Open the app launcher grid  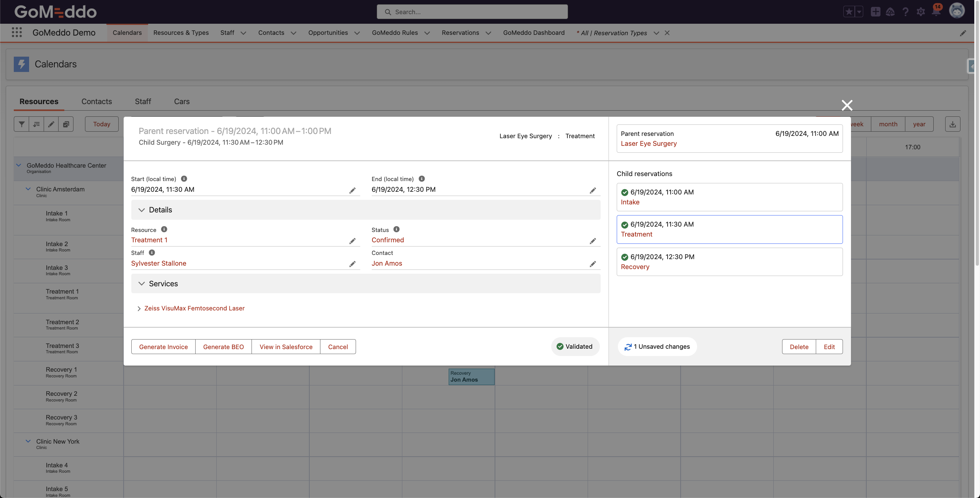(x=16, y=33)
